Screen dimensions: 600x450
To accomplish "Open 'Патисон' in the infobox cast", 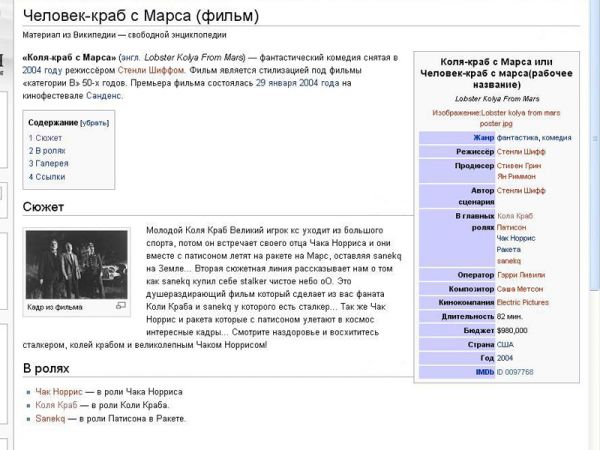I will coord(511,227).
